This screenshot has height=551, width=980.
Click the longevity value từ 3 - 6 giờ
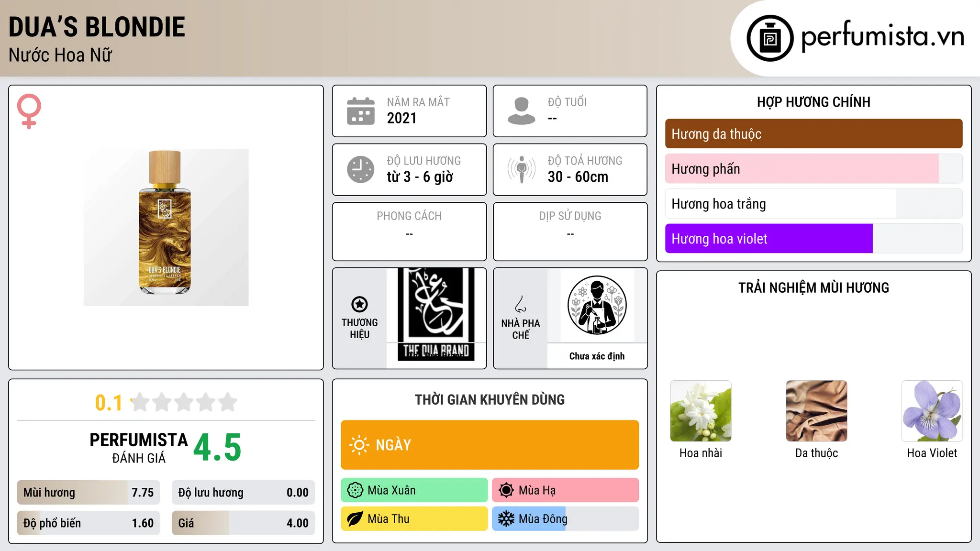click(x=420, y=177)
